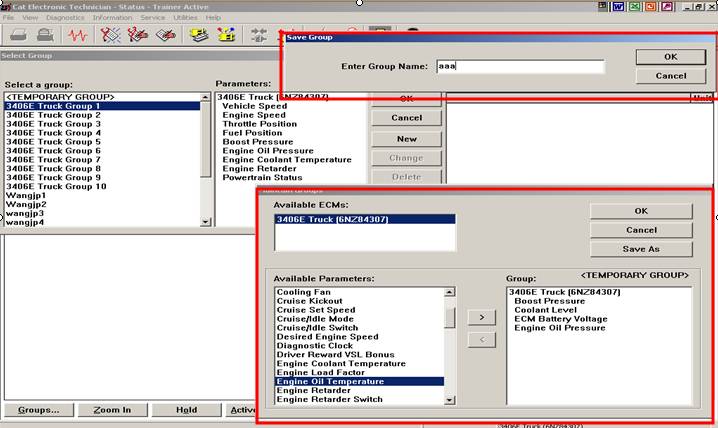718x428 pixels.
Task: Click the print icon in toolbar
Action: tap(18, 35)
